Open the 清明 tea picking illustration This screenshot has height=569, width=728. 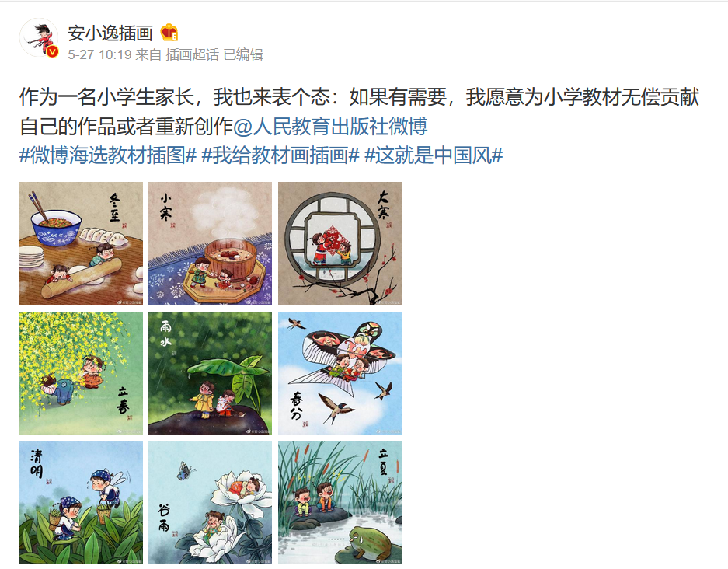pos(82,503)
